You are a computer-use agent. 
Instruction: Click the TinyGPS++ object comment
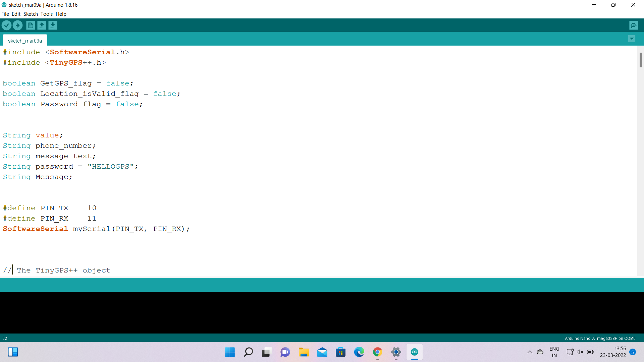click(57, 270)
